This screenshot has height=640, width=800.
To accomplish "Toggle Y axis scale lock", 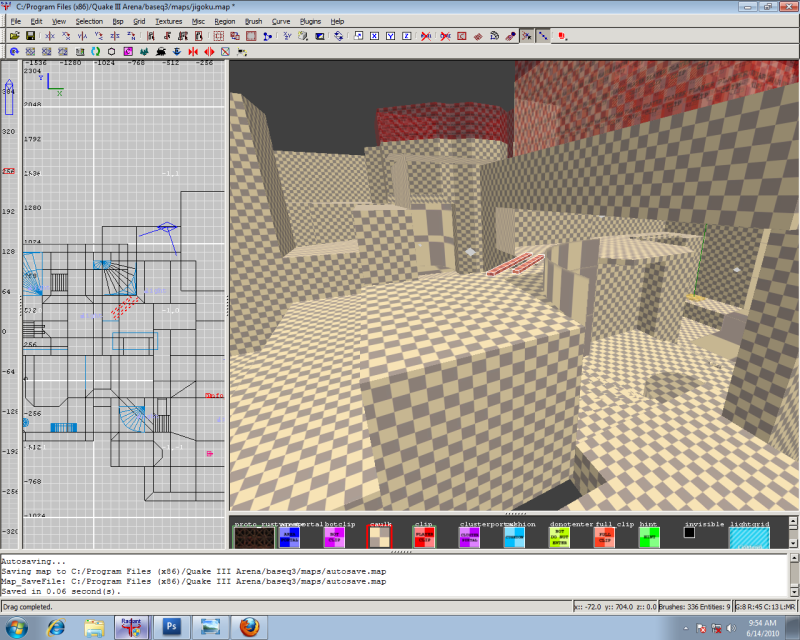I will point(390,36).
